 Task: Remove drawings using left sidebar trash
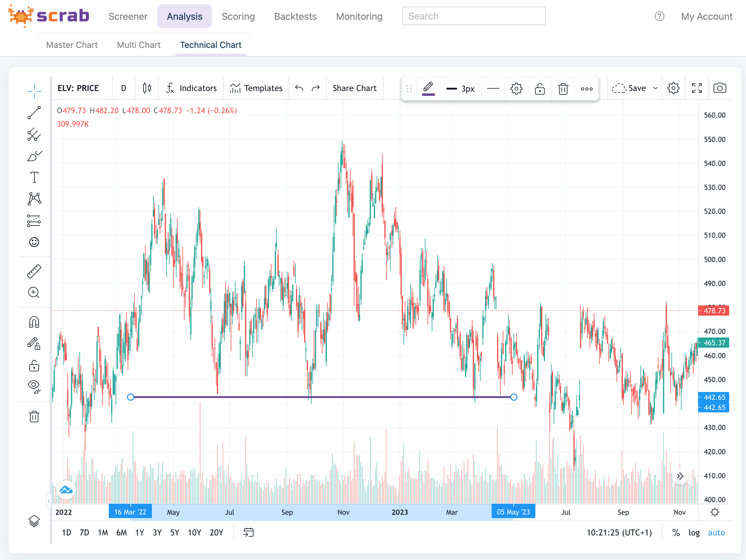pyautogui.click(x=34, y=416)
